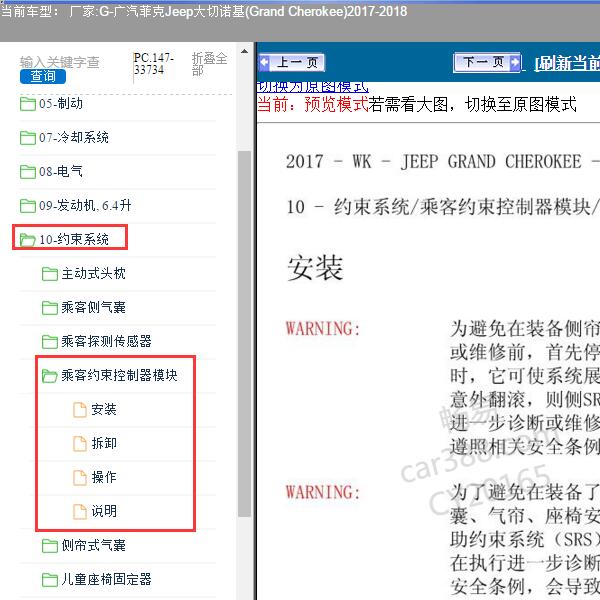Click the 操作 document icon
The width and height of the screenshot is (600, 600).
click(80, 477)
